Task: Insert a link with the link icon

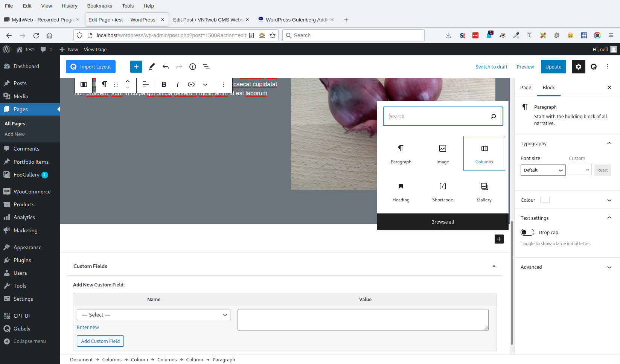Action: 191,84
